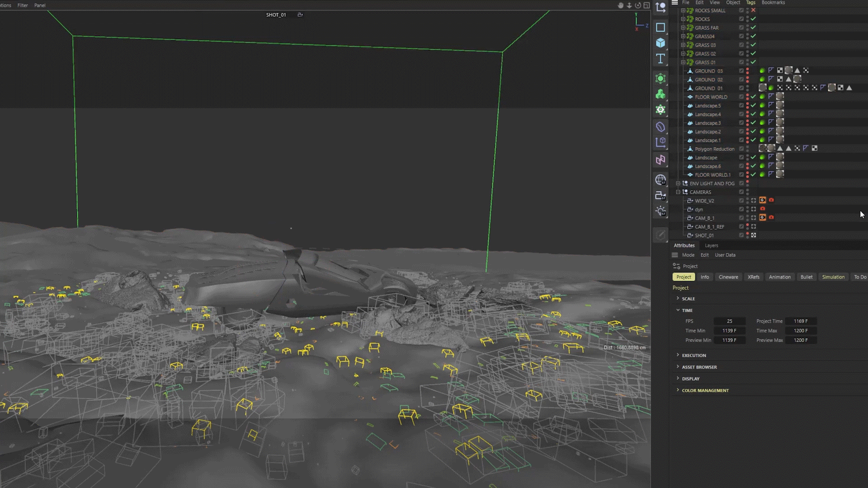Switch to the Layers tab
This screenshot has width=868, height=488.
pos(711,245)
